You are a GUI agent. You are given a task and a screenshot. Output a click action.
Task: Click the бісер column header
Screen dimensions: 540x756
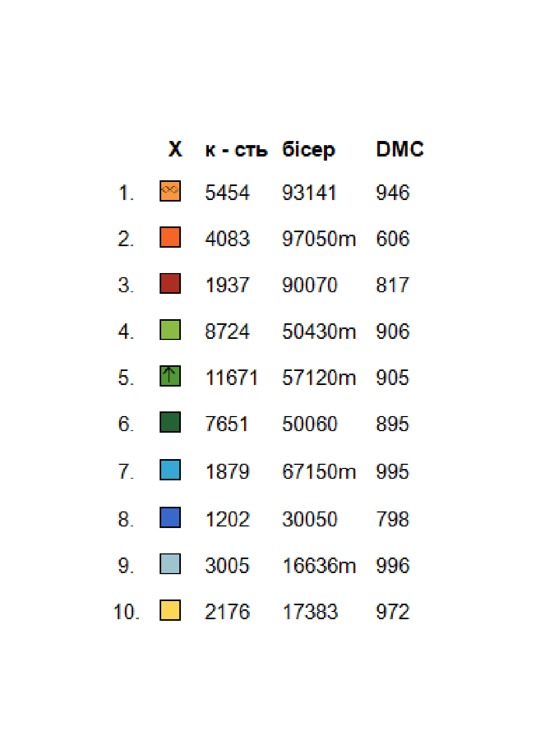[308, 150]
